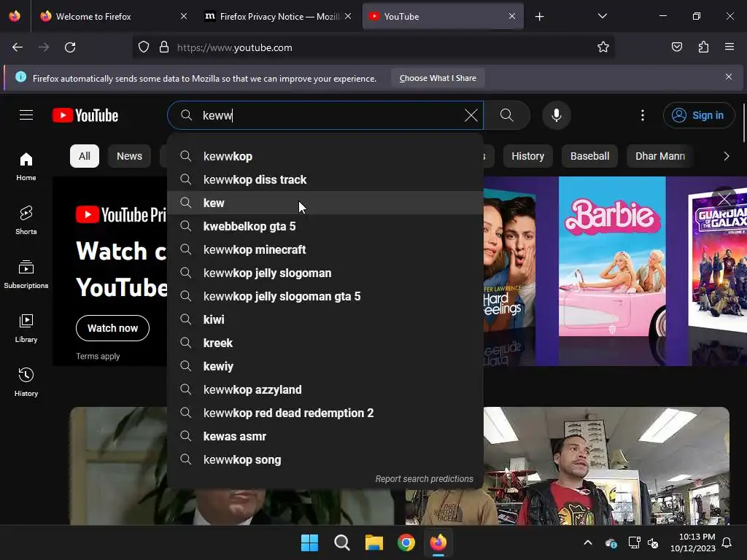Viewport: 747px width, 560px height.
Task: Select the News category chip
Action: [x=130, y=156]
